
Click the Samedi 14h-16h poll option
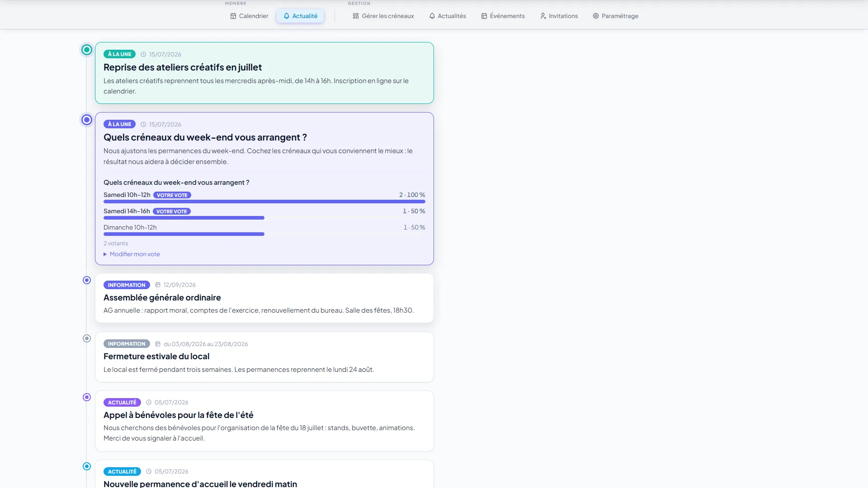[x=127, y=211]
